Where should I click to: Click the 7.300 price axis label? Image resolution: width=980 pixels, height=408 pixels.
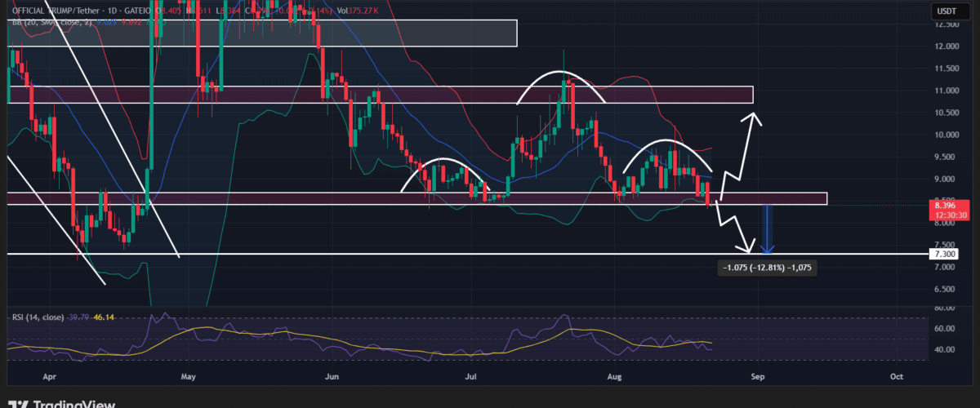(x=945, y=255)
